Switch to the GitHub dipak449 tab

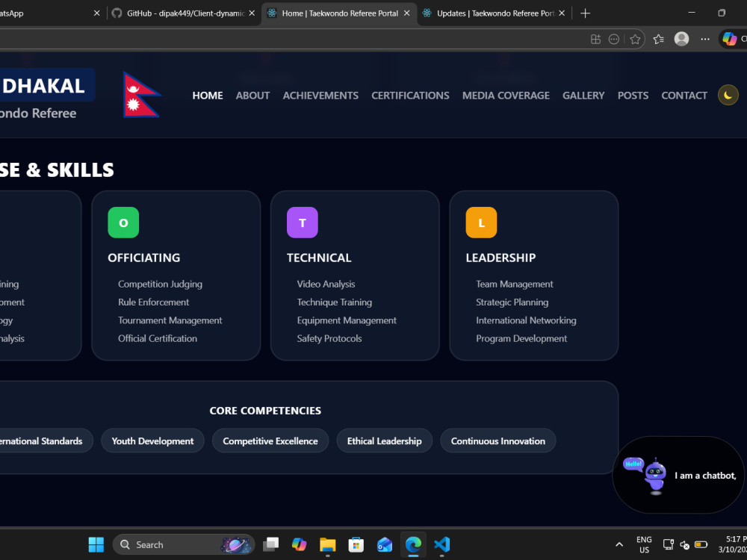(185, 13)
